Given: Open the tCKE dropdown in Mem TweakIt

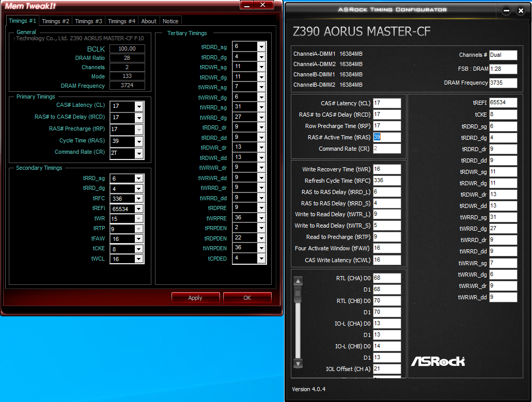Looking at the screenshot, I should click(x=139, y=249).
